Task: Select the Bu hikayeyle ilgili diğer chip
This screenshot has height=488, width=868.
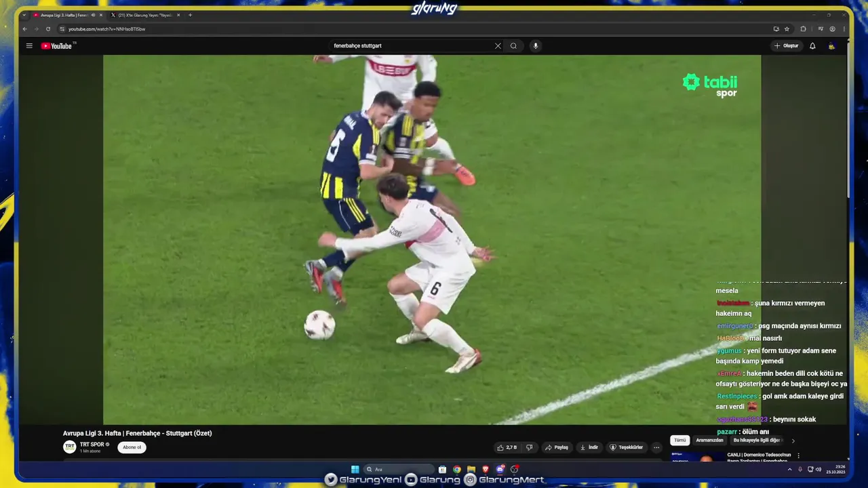Action: 757,441
